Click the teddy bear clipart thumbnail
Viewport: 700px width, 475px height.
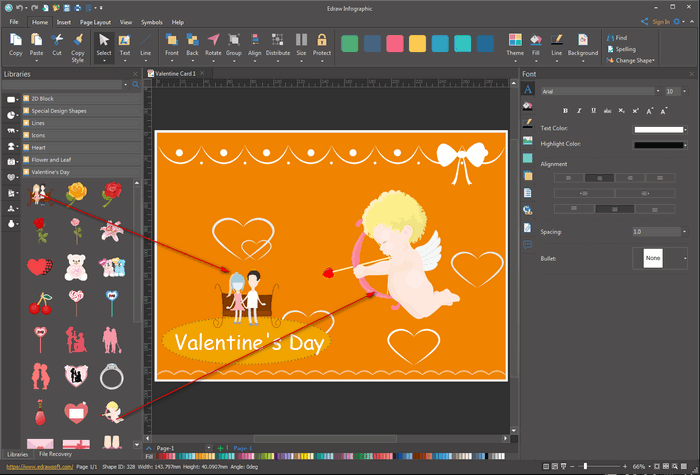[x=75, y=266]
